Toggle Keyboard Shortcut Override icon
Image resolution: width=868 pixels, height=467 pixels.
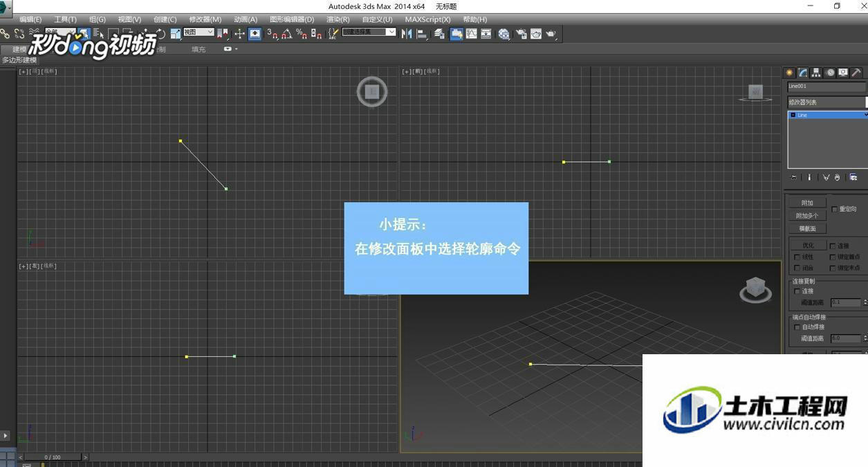click(255, 33)
